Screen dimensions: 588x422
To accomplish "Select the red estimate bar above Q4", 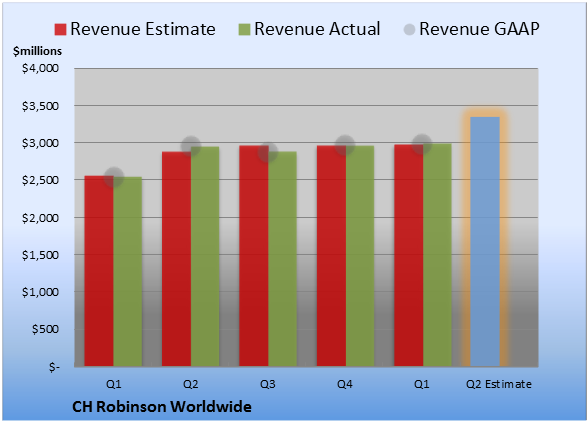I will coord(331,256).
